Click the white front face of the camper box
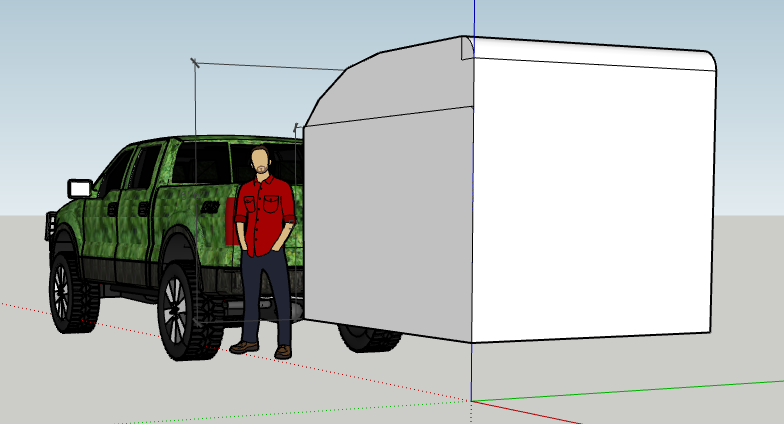This screenshot has height=424, width=784. (x=592, y=202)
